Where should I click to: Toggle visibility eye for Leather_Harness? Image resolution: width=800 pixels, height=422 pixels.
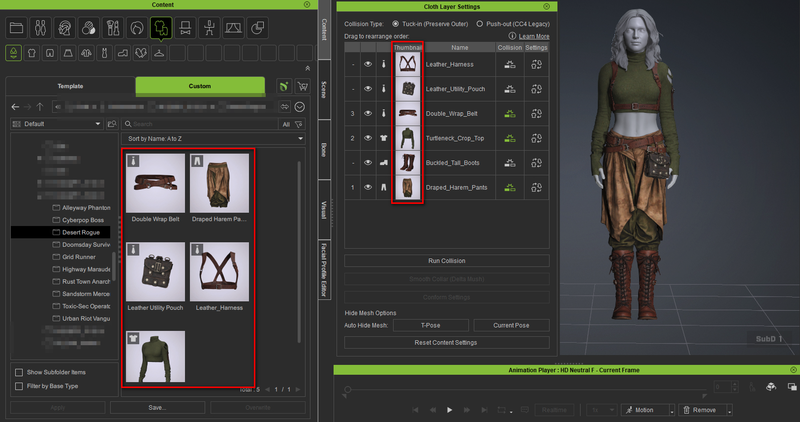[x=368, y=64]
